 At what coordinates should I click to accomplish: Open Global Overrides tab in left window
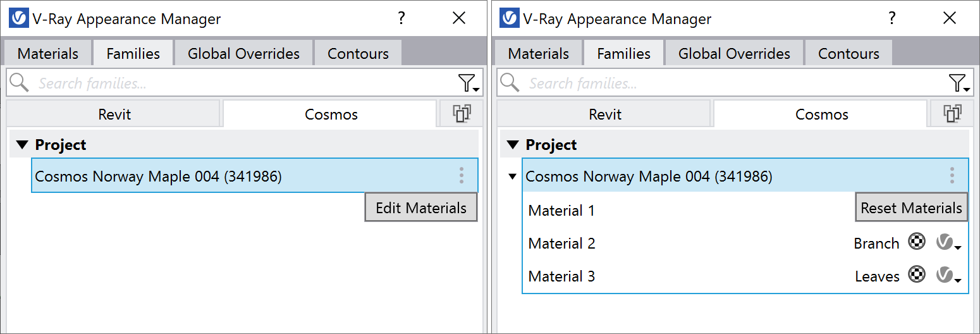tap(243, 53)
